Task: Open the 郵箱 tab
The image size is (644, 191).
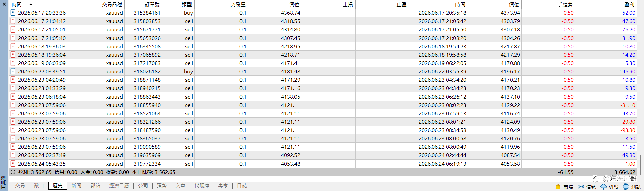Action: (95, 186)
